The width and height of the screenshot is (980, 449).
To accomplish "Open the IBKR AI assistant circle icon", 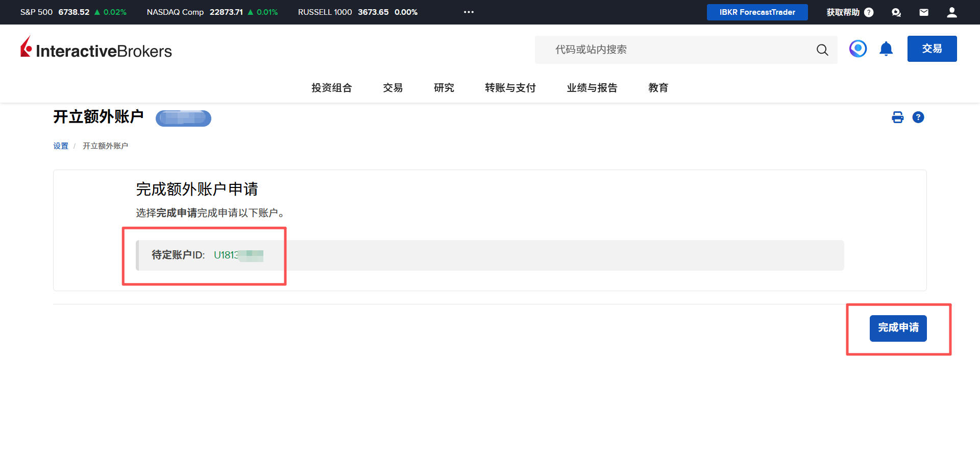I will point(857,49).
